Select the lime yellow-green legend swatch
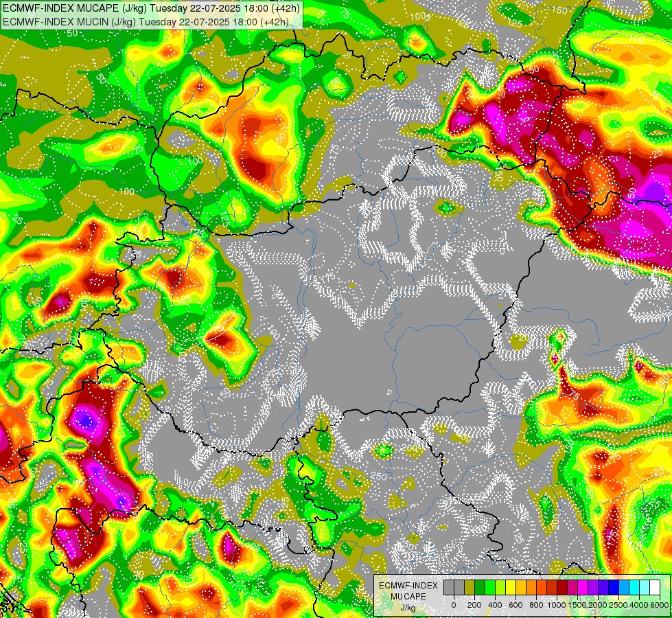 [500, 588]
